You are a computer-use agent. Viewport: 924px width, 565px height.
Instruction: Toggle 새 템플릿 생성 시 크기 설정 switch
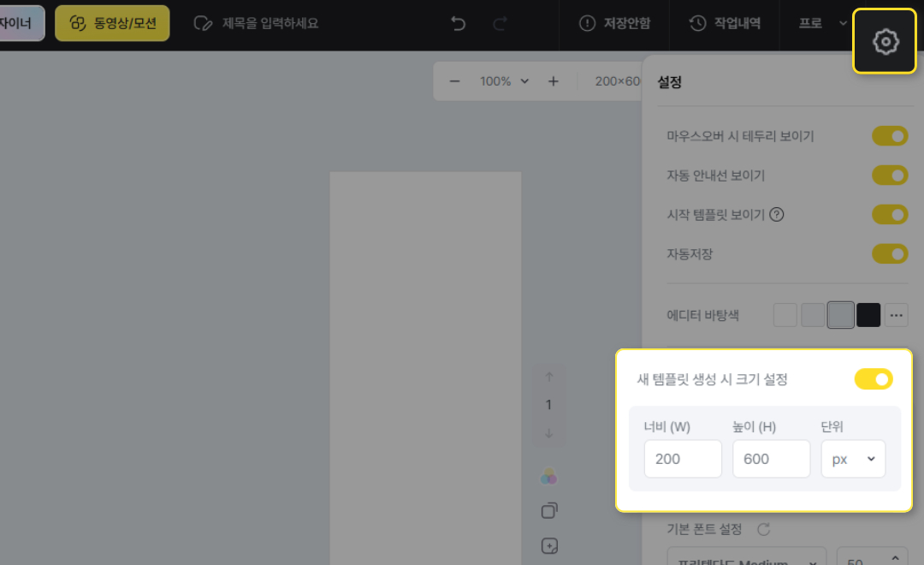click(874, 379)
